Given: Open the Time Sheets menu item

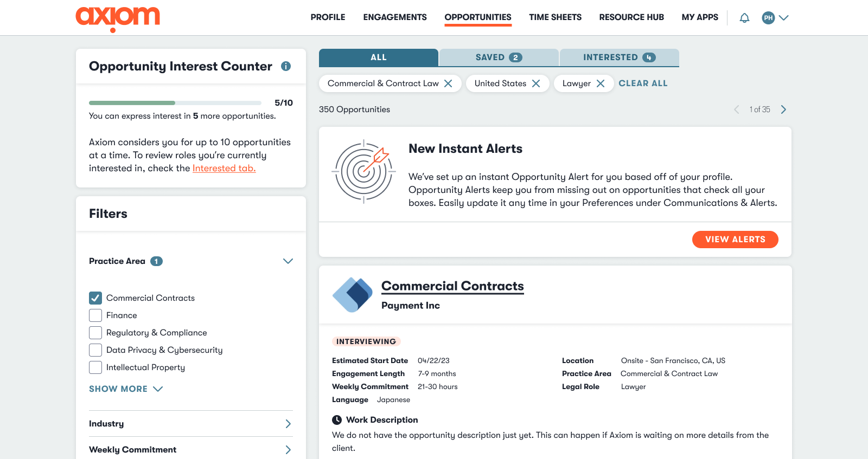Looking at the screenshot, I should click(555, 17).
